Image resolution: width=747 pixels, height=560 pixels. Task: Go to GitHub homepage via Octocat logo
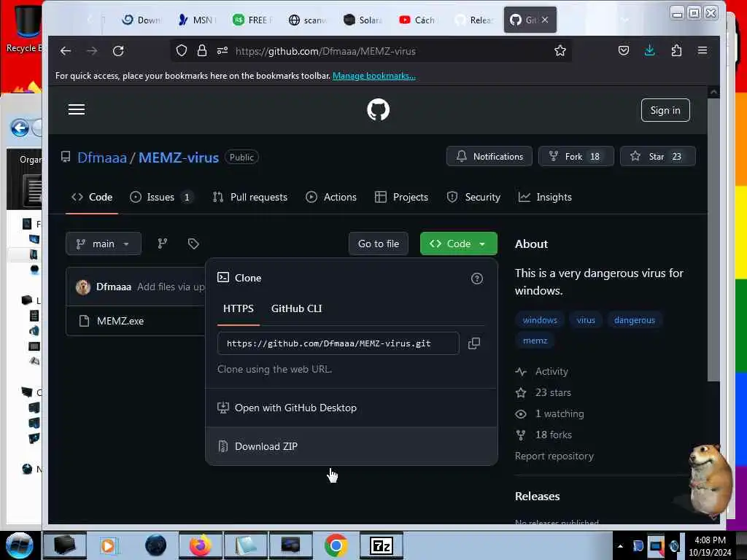[379, 110]
